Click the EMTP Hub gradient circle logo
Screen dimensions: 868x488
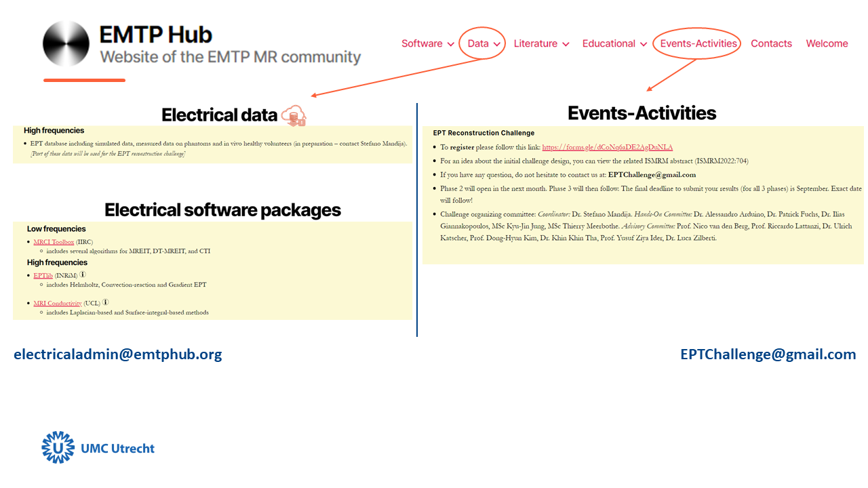66,44
